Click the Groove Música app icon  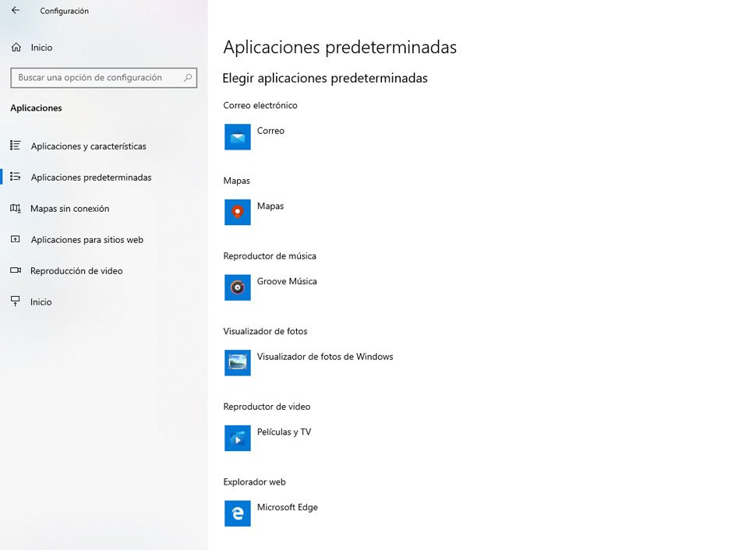[x=237, y=287]
